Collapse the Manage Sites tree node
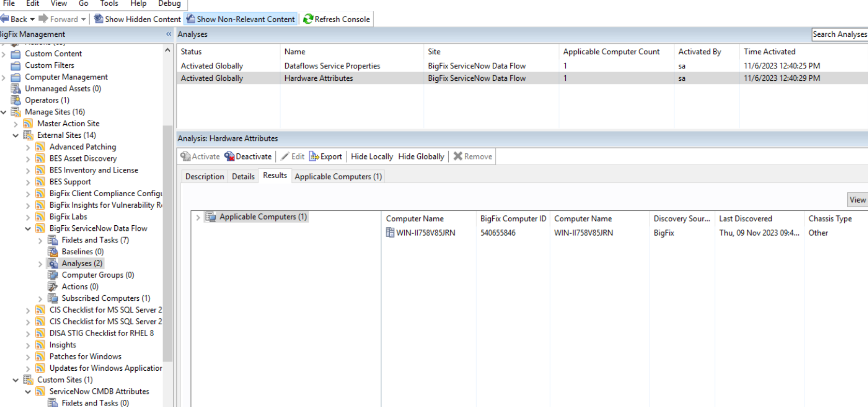Image resolution: width=868 pixels, height=407 pixels. [4, 112]
